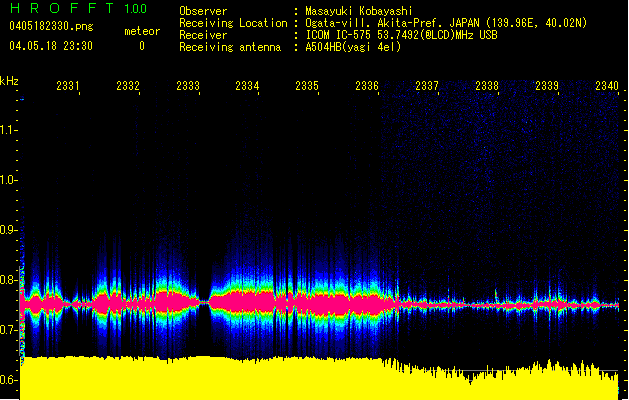The height and width of the screenshot is (400, 629).
Task: Click the 1.0 kHz axis label
Action: tap(7, 180)
